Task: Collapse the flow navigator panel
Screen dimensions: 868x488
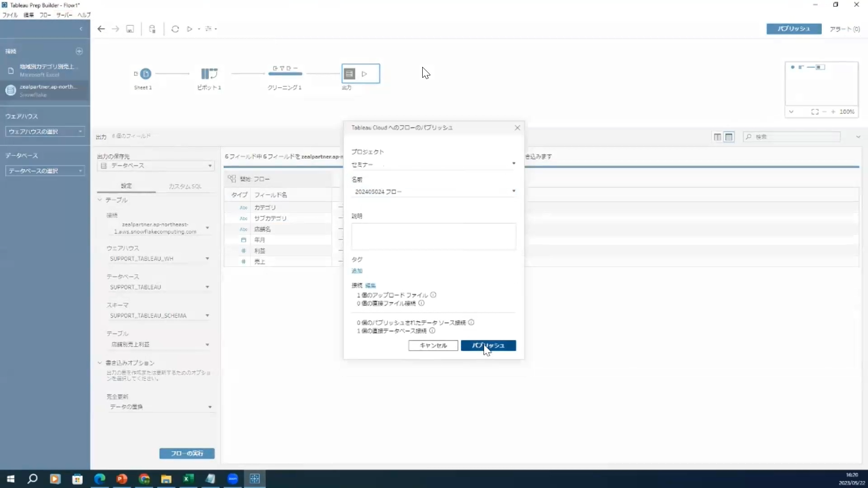Action: 791,112
